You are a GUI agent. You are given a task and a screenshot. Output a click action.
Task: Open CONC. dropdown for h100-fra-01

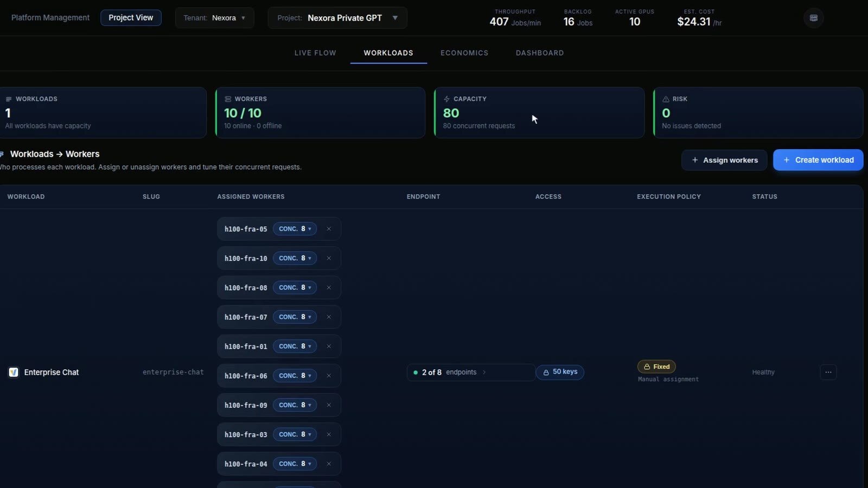pyautogui.click(x=295, y=346)
